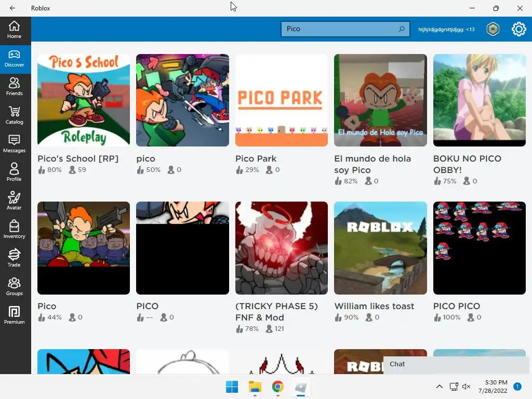532x399 pixels.
Task: Click the muted volume tray icon
Action: pos(467,387)
